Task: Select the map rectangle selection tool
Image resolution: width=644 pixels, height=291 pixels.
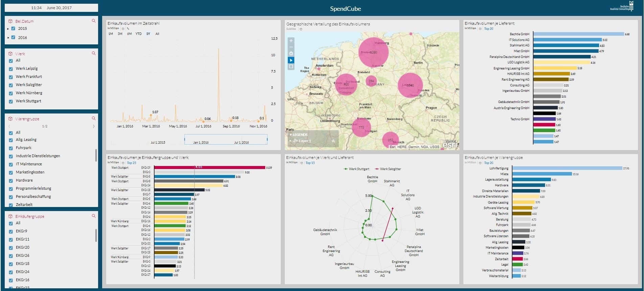Action: [x=291, y=67]
